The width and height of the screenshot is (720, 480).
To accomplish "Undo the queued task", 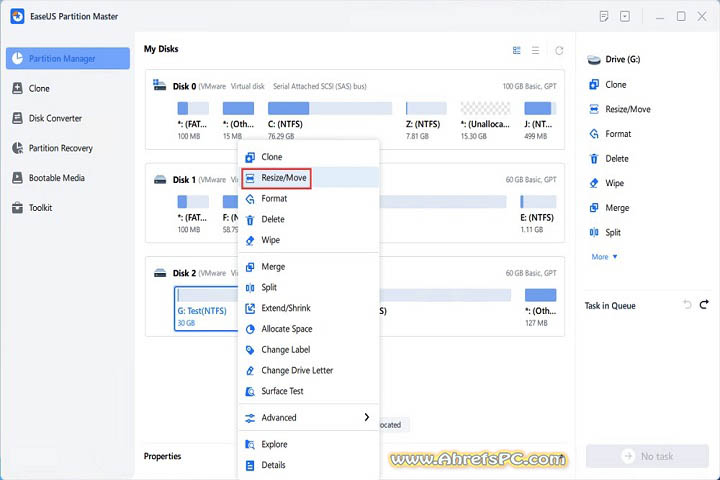I will (x=687, y=304).
